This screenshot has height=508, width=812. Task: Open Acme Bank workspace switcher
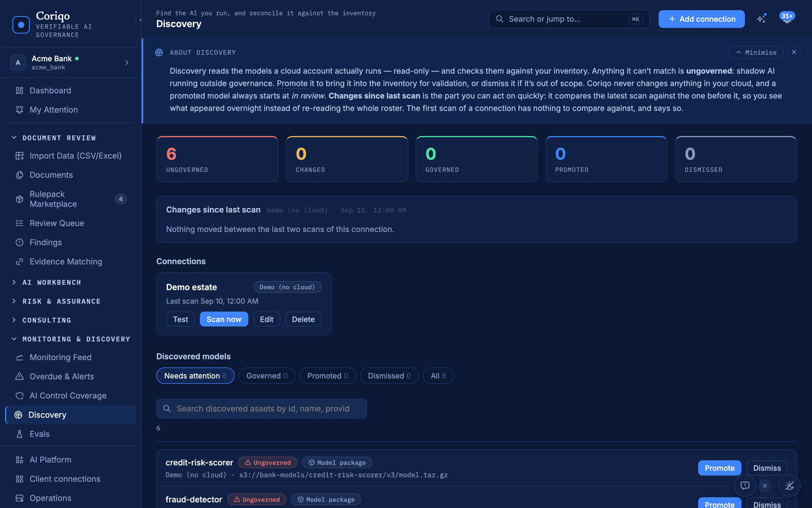(x=70, y=62)
